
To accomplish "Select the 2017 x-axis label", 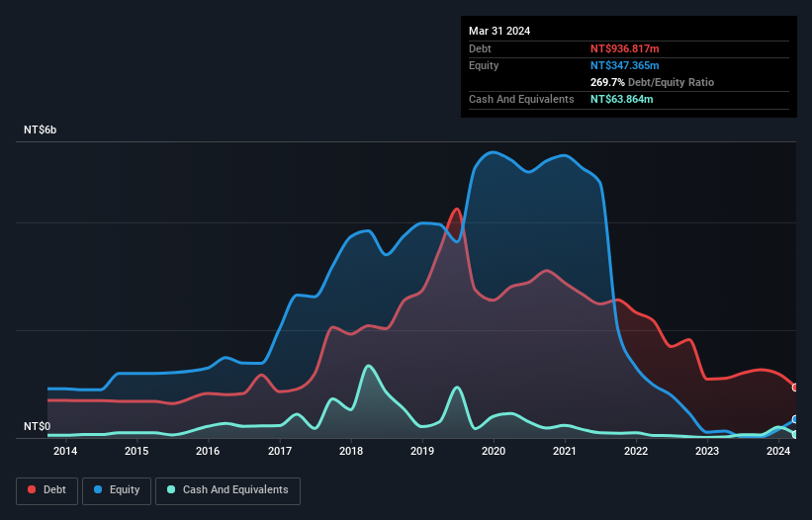I will click(280, 451).
